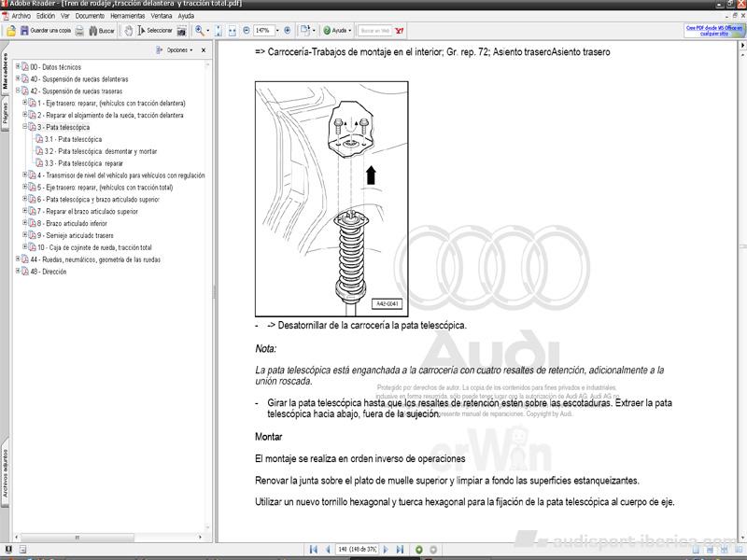
Task: Click the green previous view button
Action: point(418,550)
